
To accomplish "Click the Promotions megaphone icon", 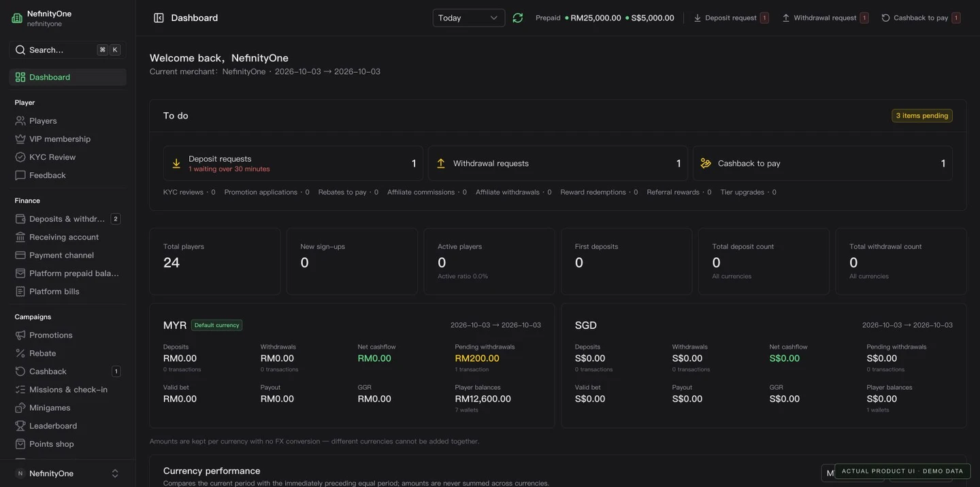I will pos(20,335).
